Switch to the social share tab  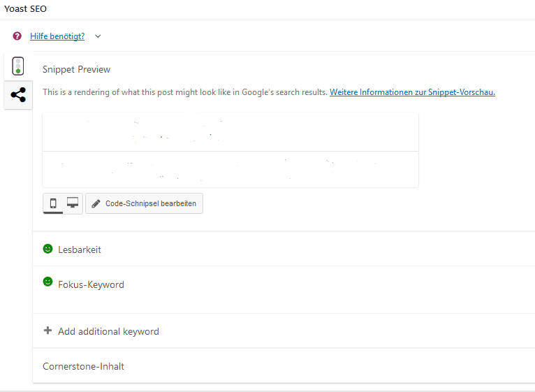18,95
